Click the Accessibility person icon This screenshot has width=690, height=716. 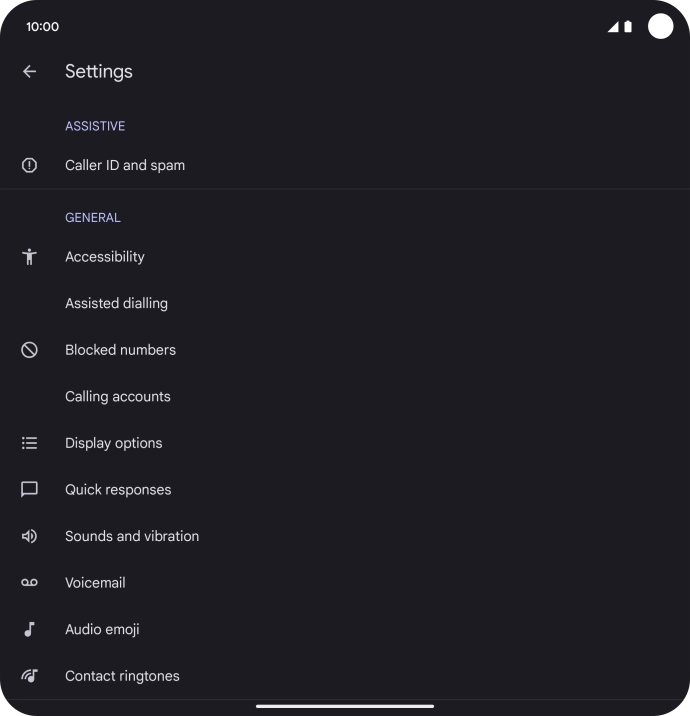[30, 257]
